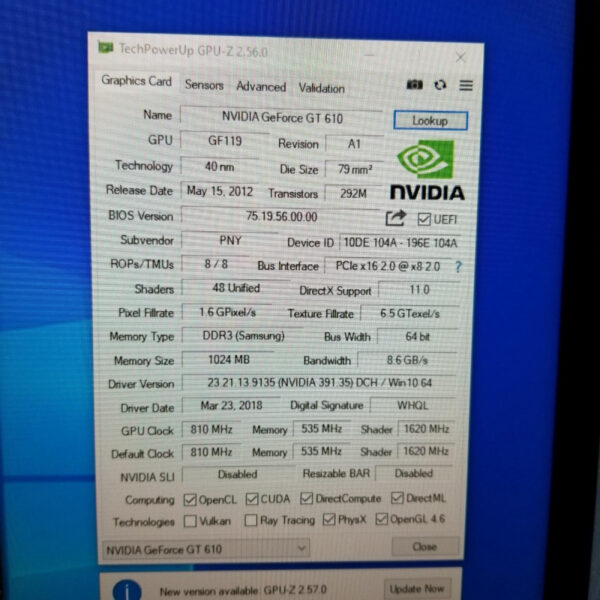Open the Validation tab
Viewport: 600px width, 600px height.
click(321, 88)
